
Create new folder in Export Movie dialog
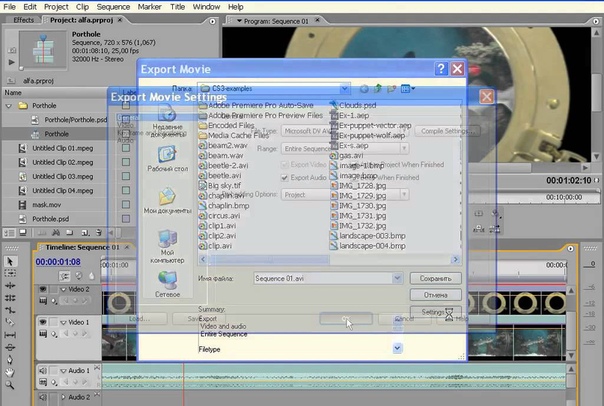pyautogui.click(x=391, y=89)
